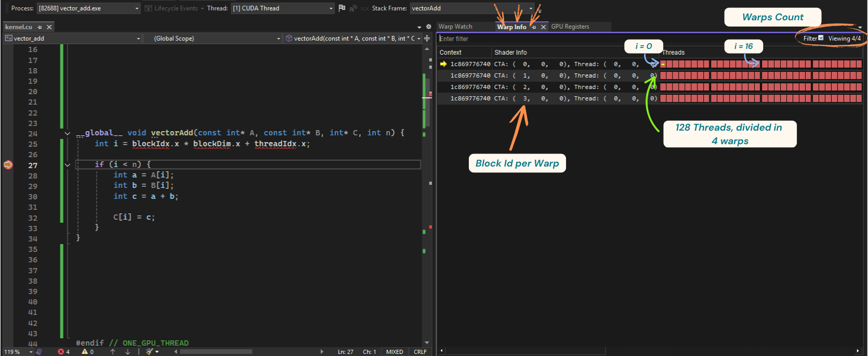Image resolution: width=868 pixels, height=356 pixels.
Task: Open the editor tab list dropdown arrow
Action: [419, 27]
